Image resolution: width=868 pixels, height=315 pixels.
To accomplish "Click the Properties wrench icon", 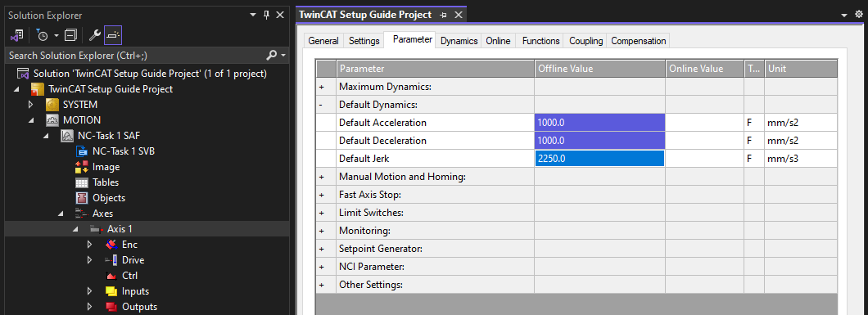I will coord(95,36).
